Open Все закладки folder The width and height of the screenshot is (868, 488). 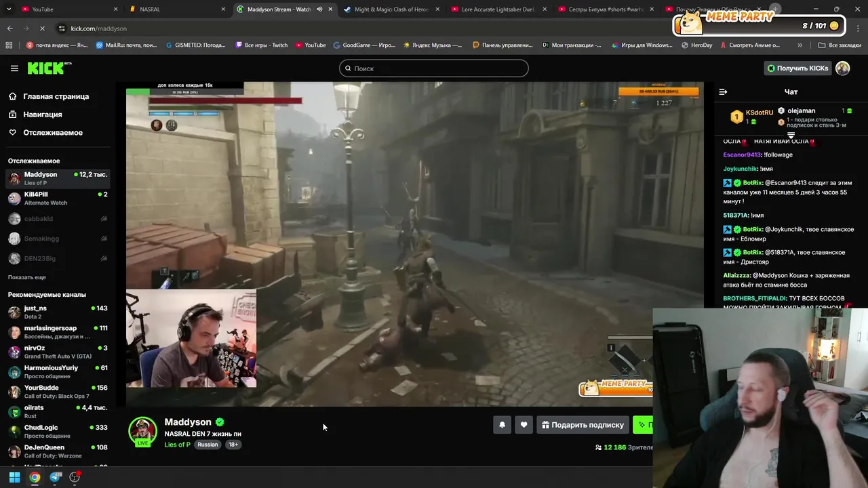(x=840, y=45)
